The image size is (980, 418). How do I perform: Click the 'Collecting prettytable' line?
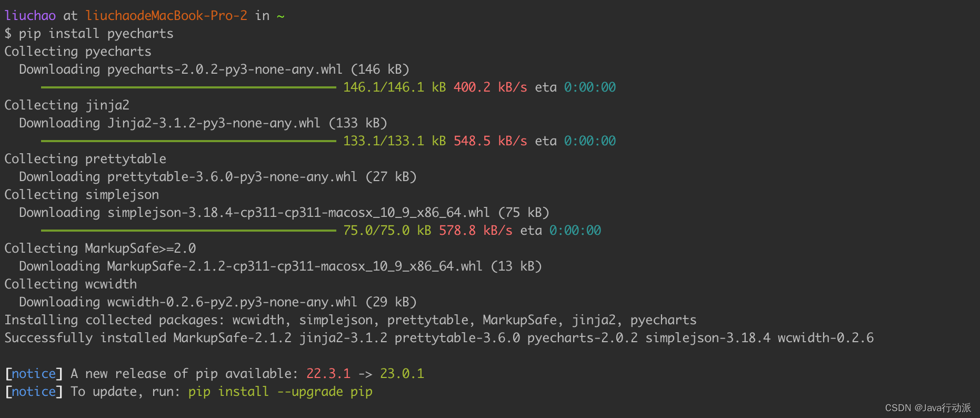(x=85, y=159)
